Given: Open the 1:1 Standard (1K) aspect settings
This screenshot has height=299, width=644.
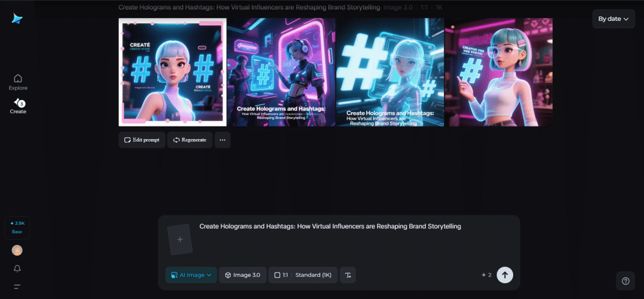Looking at the screenshot, I should pos(303,275).
